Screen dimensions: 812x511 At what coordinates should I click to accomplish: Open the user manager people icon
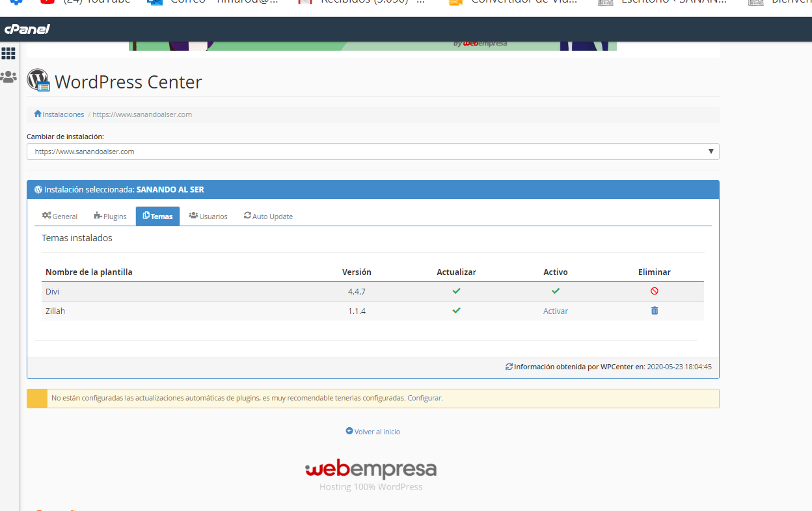[x=8, y=77]
